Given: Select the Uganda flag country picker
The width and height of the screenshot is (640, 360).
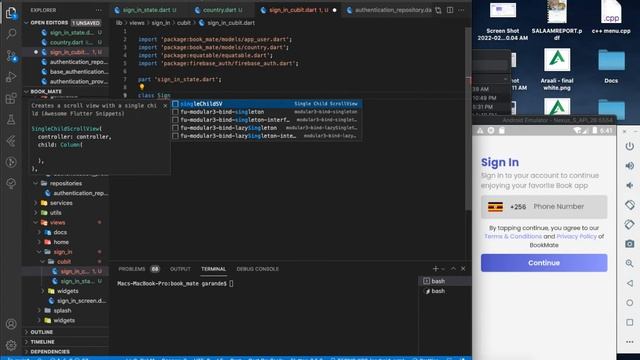Looking at the screenshot, I should click(495, 207).
